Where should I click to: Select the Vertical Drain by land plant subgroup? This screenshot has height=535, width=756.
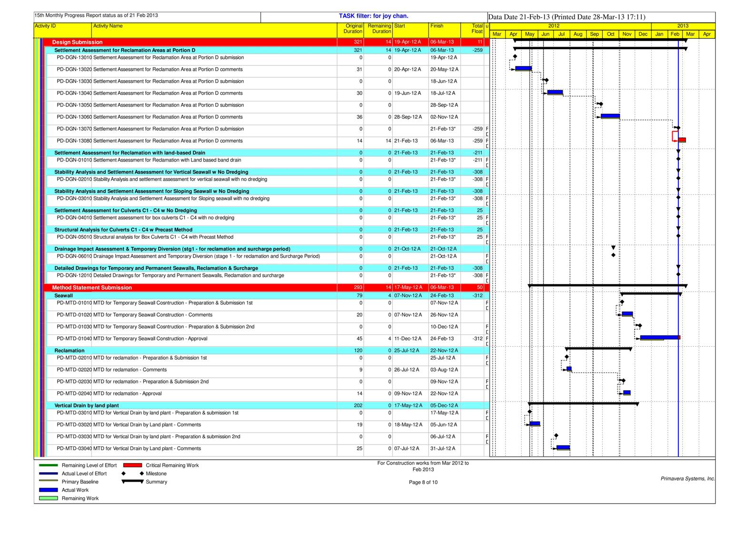(268, 405)
